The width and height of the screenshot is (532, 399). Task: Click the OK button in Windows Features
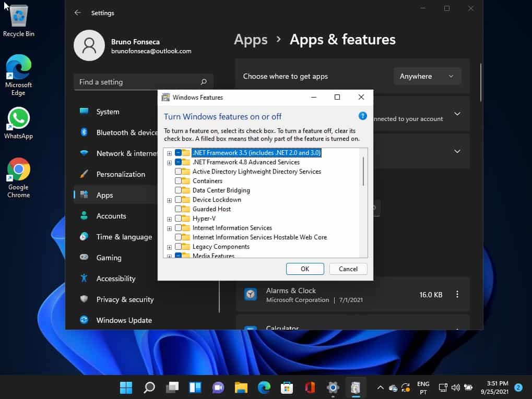(305, 269)
